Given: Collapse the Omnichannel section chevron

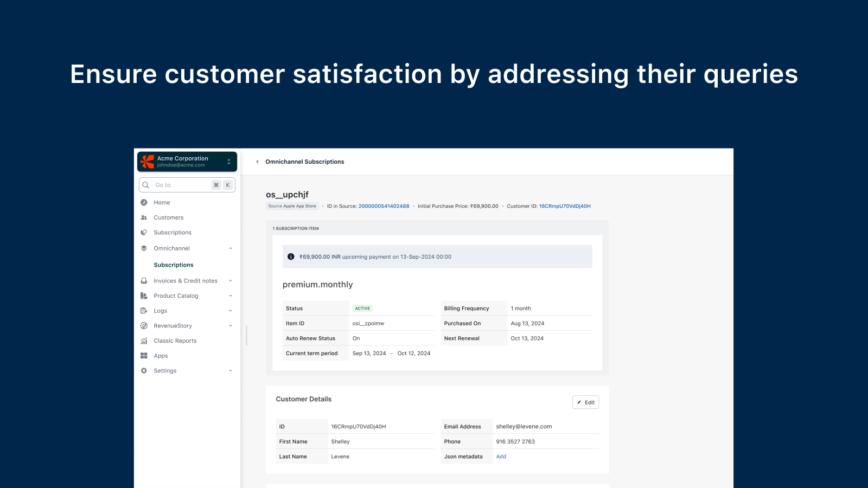Looking at the screenshot, I should 231,248.
